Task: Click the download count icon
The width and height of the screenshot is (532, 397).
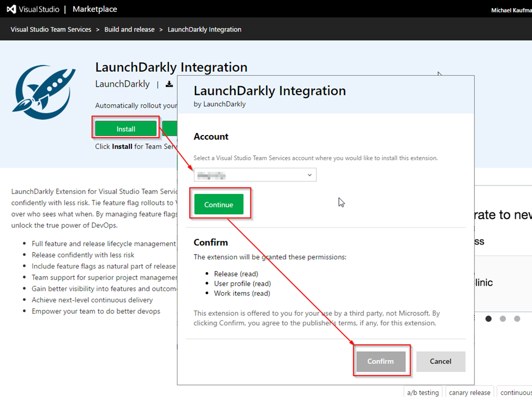Action: click(x=169, y=84)
